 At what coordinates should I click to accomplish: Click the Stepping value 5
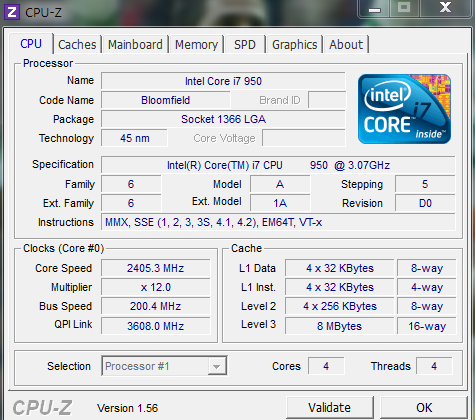click(x=425, y=184)
